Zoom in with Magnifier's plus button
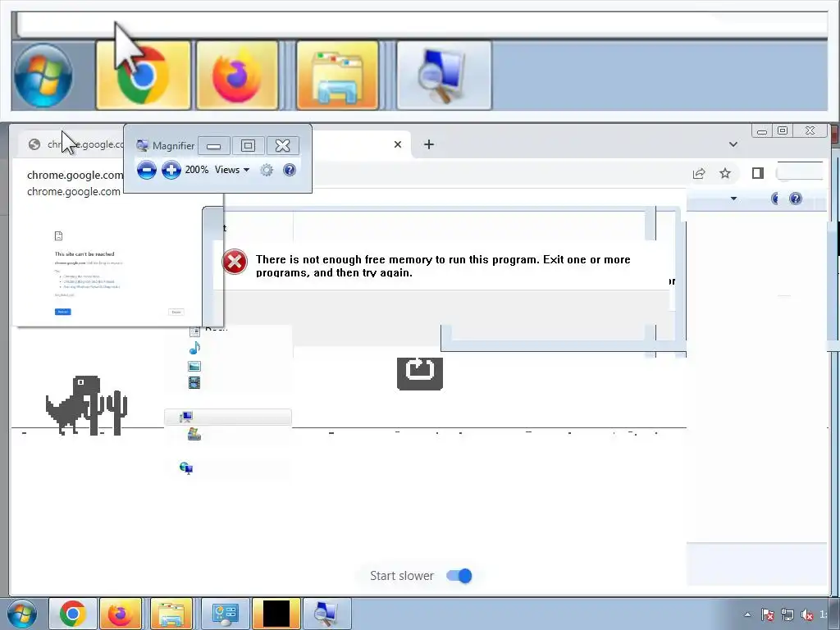The image size is (840, 630). (171, 171)
